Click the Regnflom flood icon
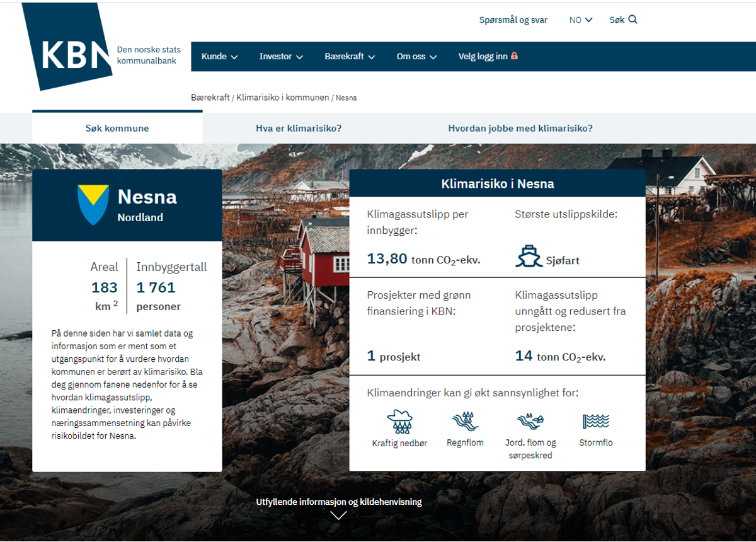Viewport: 756px width, 542px height. [465, 421]
